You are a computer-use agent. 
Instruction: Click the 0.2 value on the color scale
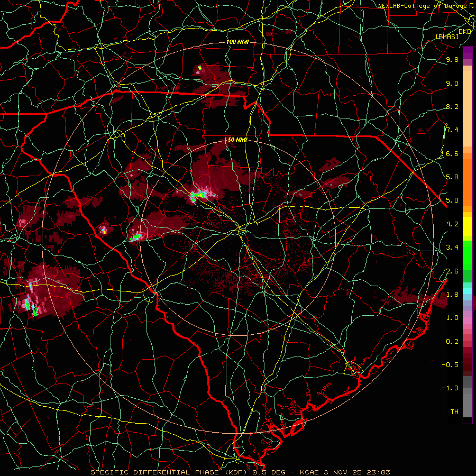pos(452,342)
